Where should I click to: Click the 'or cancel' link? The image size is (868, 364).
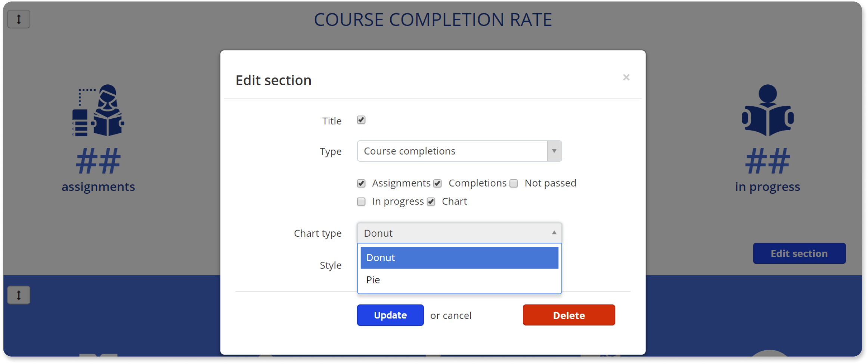pos(450,315)
